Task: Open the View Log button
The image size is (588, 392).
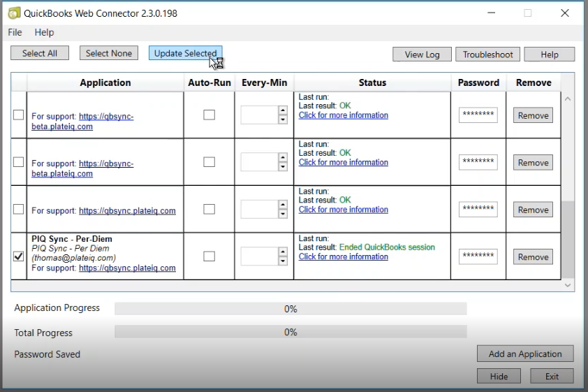Action: point(422,55)
